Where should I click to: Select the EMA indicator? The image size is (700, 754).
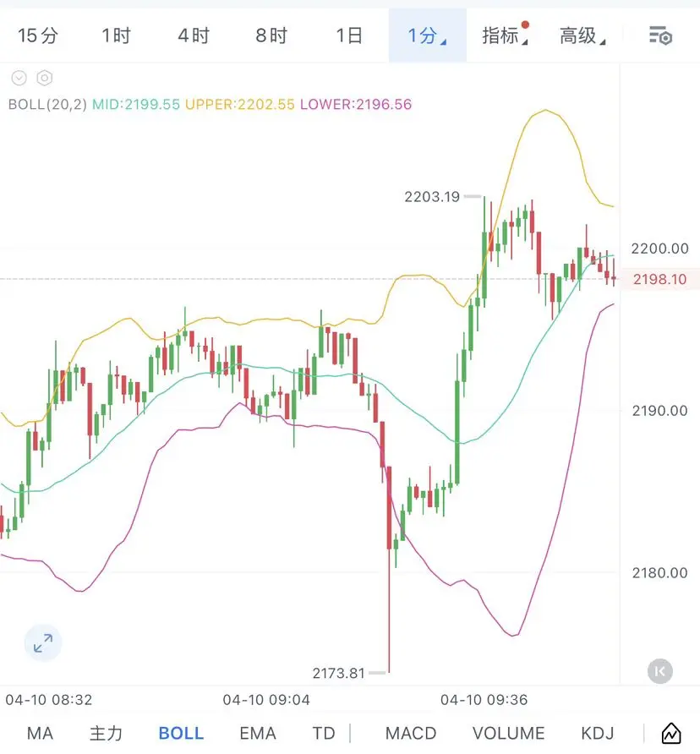click(x=258, y=734)
